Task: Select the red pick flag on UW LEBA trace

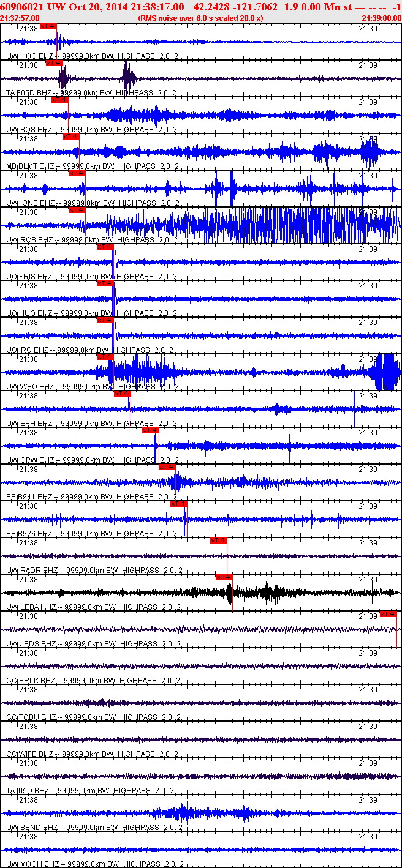Action: point(224,577)
